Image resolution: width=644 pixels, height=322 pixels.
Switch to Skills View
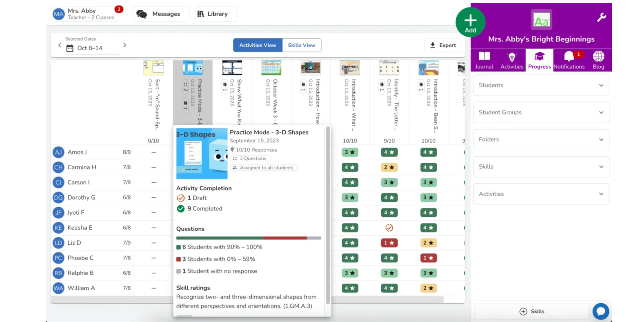[x=301, y=45]
